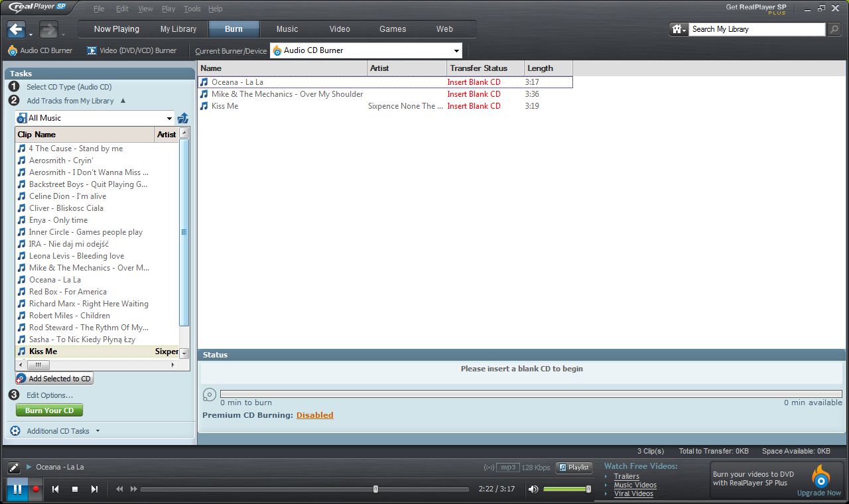Pause playback with the pause button
Viewport: 849px width, 504px height.
pyautogui.click(x=17, y=489)
